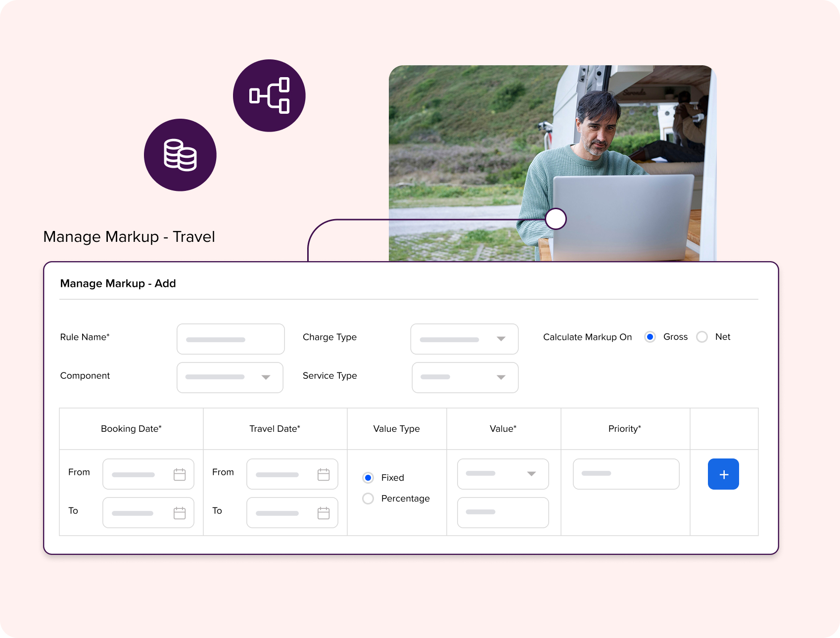Screen dimensions: 840x638
Task: Click the Value text field below dropdown
Action: point(503,512)
